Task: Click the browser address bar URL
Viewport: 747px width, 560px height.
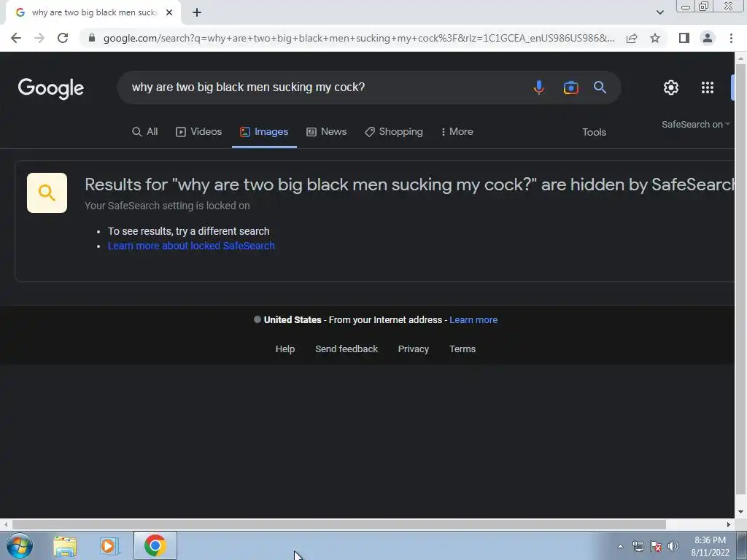Action: pos(358,38)
